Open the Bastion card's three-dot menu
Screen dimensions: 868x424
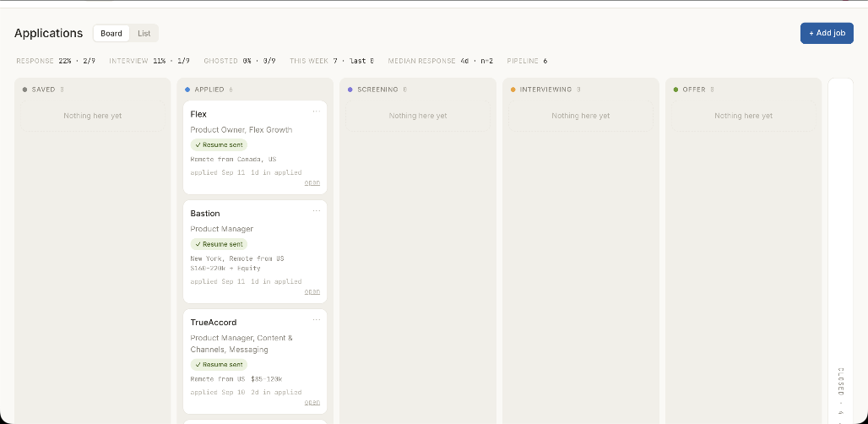point(316,210)
